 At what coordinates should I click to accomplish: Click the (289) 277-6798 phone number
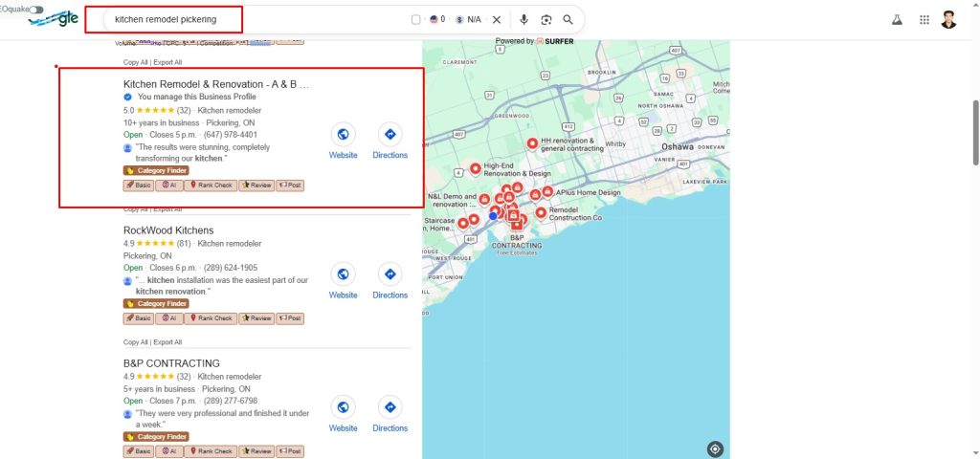231,401
